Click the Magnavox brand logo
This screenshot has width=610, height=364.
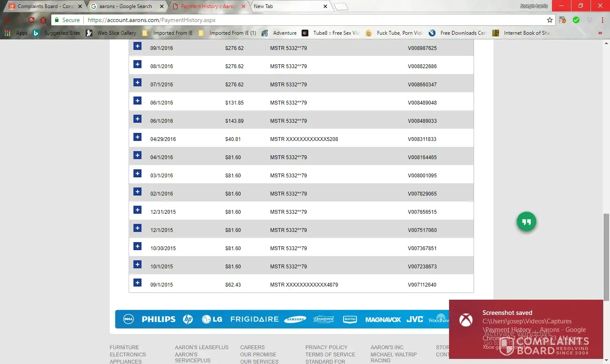pos(383,320)
